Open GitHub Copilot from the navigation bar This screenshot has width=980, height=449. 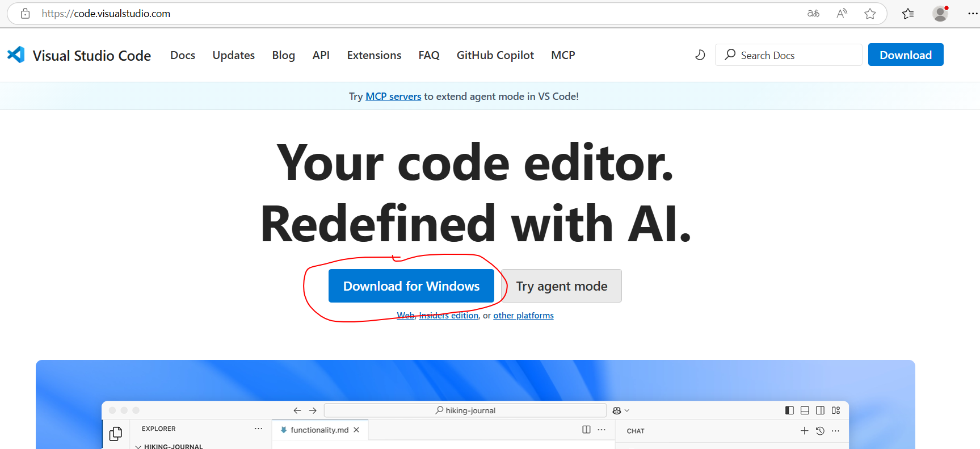pos(495,55)
